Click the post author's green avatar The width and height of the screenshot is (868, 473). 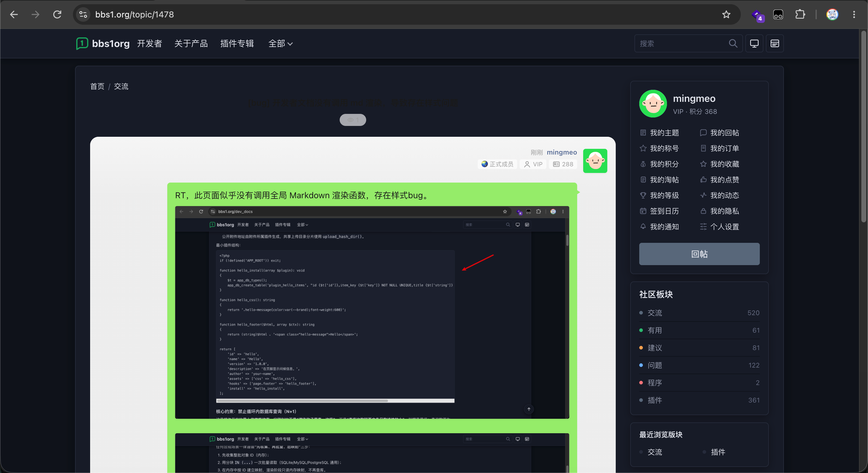pyautogui.click(x=595, y=161)
